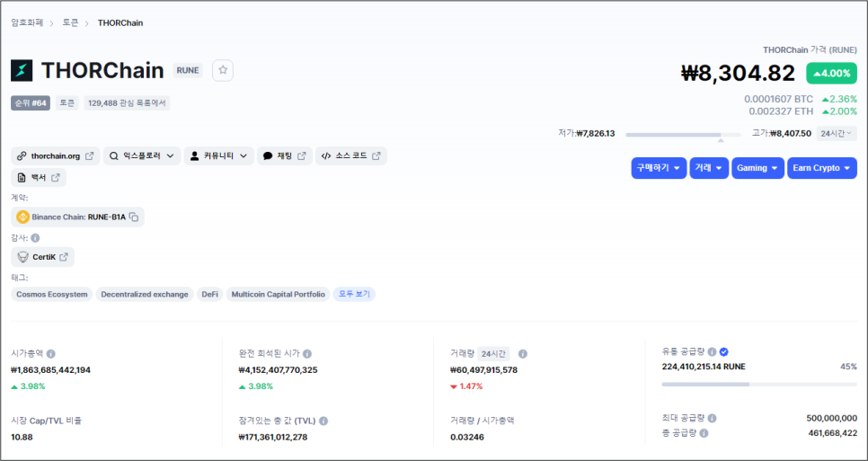Click the CertiK shield icon
The height and width of the screenshot is (461, 868).
pyautogui.click(x=23, y=257)
